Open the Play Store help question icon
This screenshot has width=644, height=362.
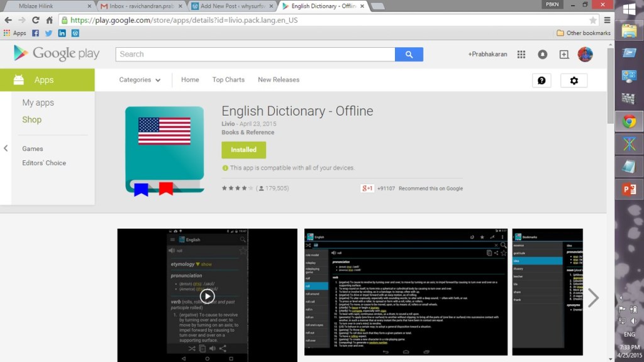541,80
